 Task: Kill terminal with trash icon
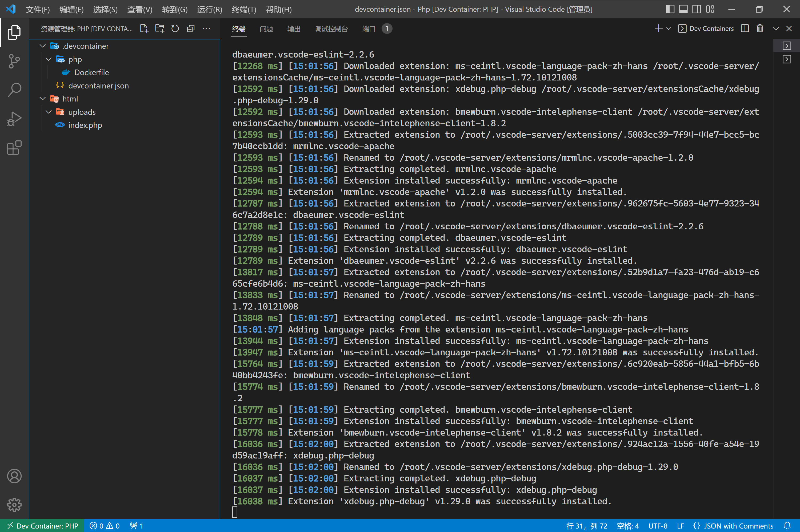(760, 29)
